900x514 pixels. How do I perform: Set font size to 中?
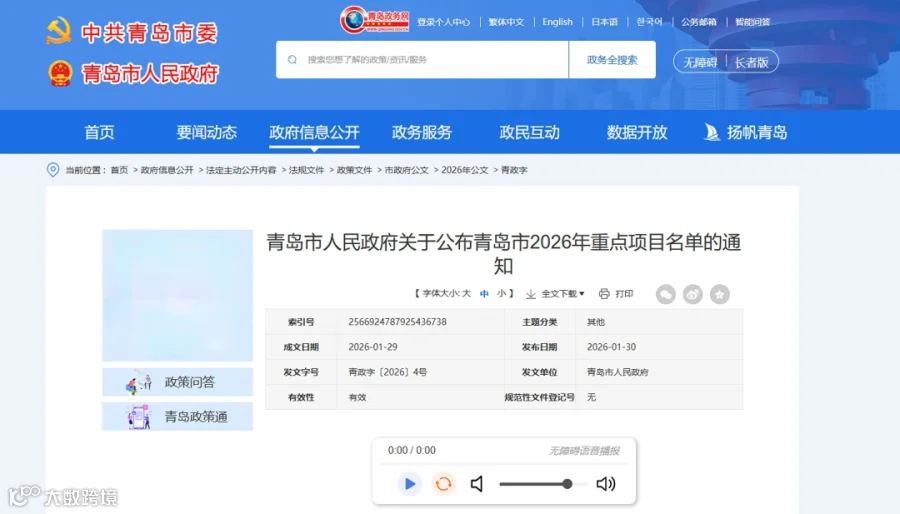point(484,293)
